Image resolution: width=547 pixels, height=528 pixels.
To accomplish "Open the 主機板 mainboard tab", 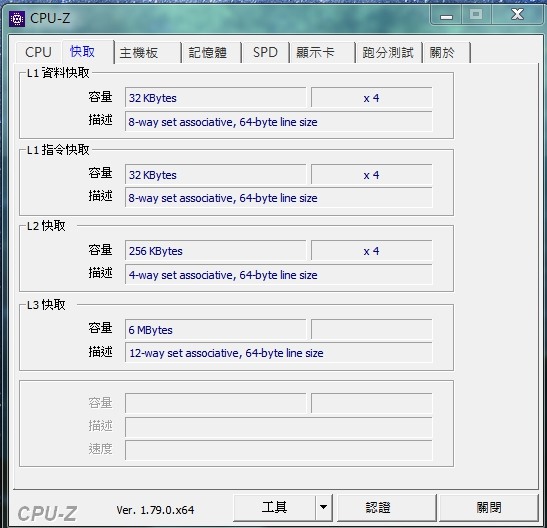I will [x=148, y=53].
